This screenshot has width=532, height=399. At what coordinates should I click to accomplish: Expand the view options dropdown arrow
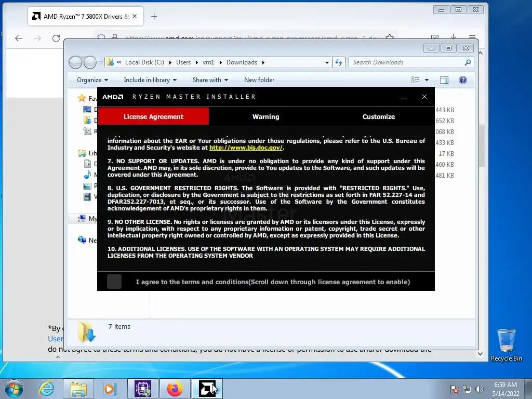click(x=427, y=80)
